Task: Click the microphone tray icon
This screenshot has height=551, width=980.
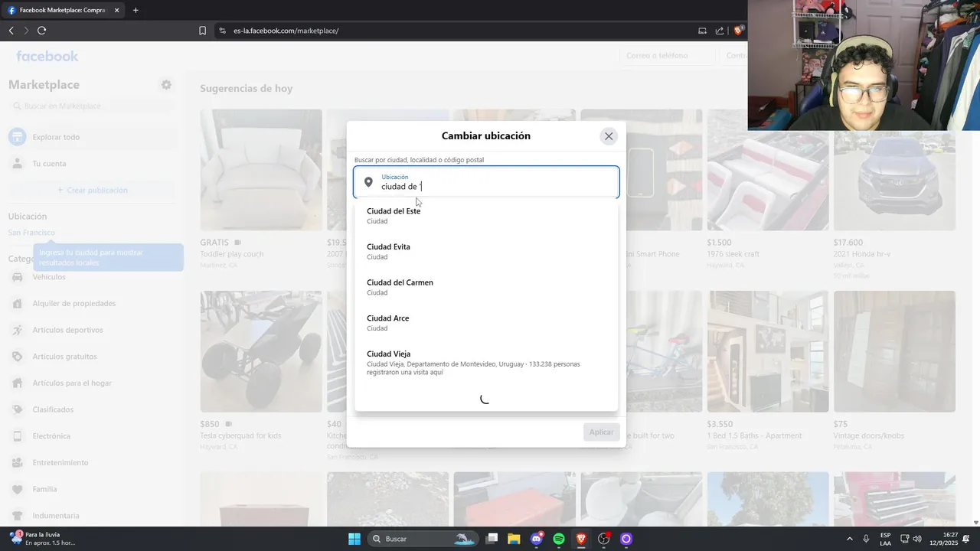Action: 866,539
